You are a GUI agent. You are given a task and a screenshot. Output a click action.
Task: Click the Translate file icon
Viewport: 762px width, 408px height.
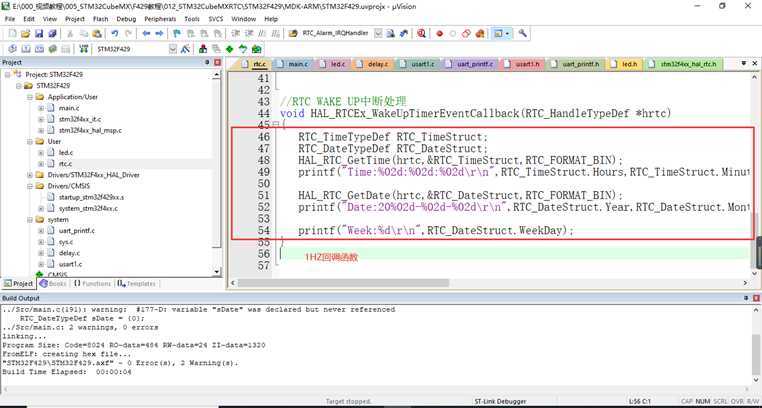[x=13, y=49]
